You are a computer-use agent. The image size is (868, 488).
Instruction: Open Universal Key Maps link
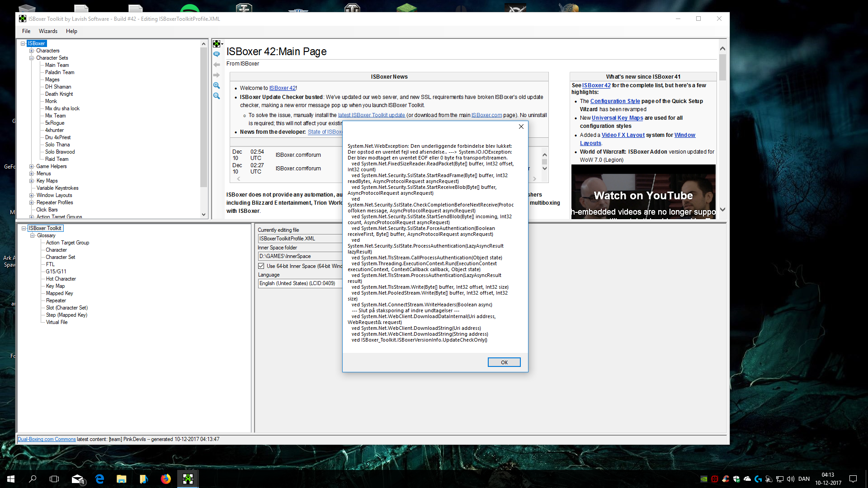click(x=617, y=118)
